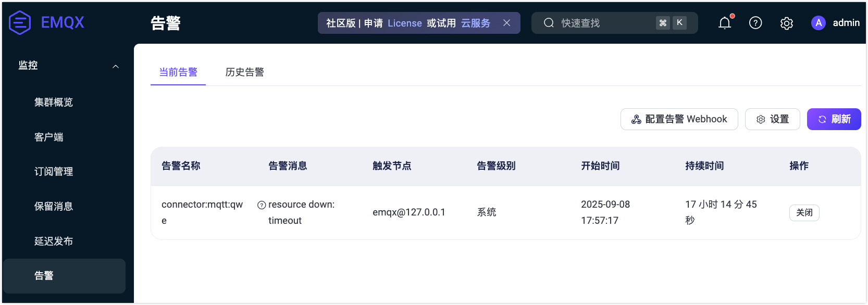The height and width of the screenshot is (305, 868).
Task: Focus the 快速查找 search field
Action: [x=604, y=23]
